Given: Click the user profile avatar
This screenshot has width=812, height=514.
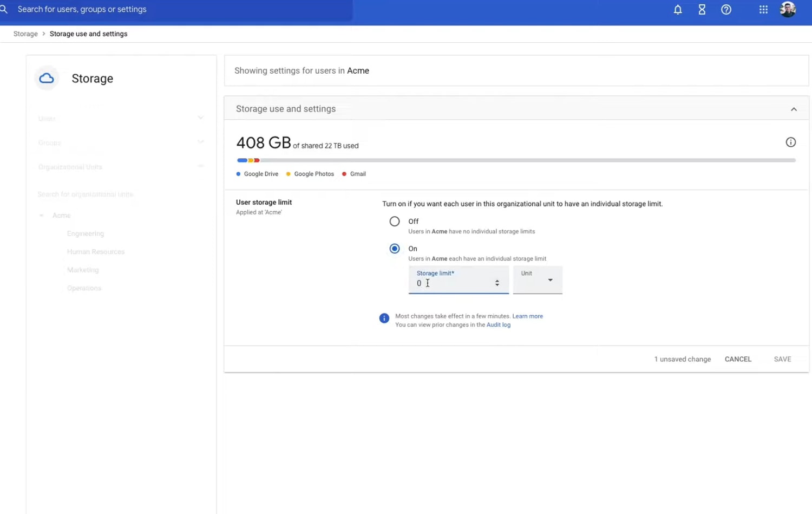Looking at the screenshot, I should pos(788,9).
